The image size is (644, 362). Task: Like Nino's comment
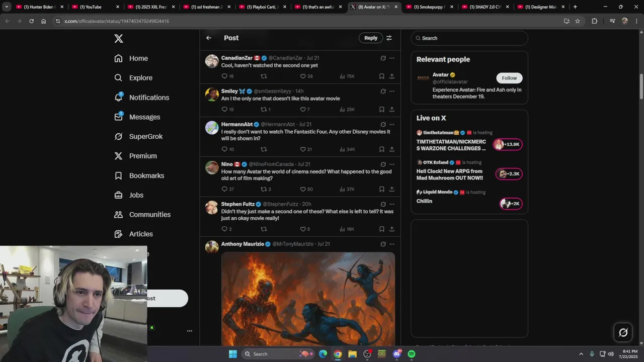[x=303, y=189]
